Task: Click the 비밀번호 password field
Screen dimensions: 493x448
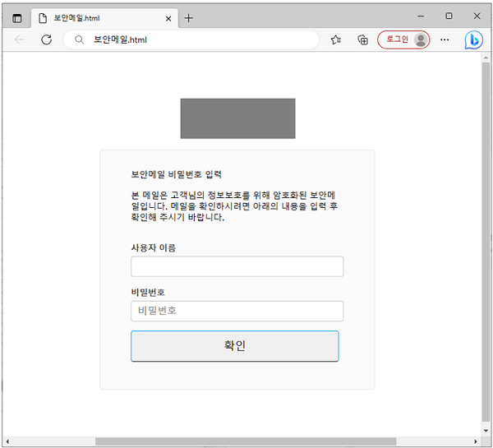Action: point(237,311)
